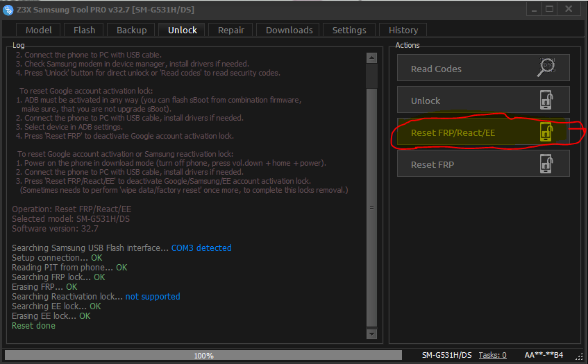Switch to the Flash tab
The height and width of the screenshot is (364, 588).
(x=84, y=30)
